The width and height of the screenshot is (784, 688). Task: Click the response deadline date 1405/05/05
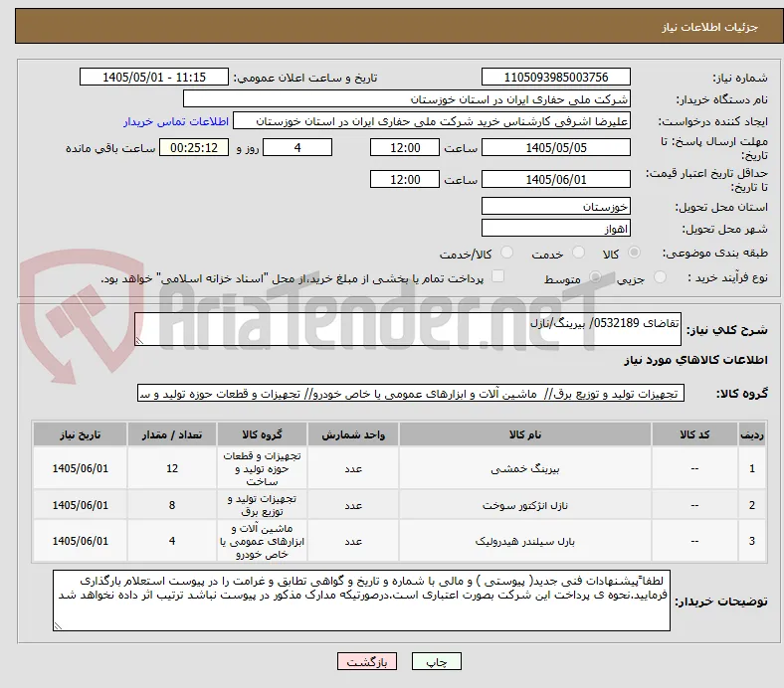point(555,147)
